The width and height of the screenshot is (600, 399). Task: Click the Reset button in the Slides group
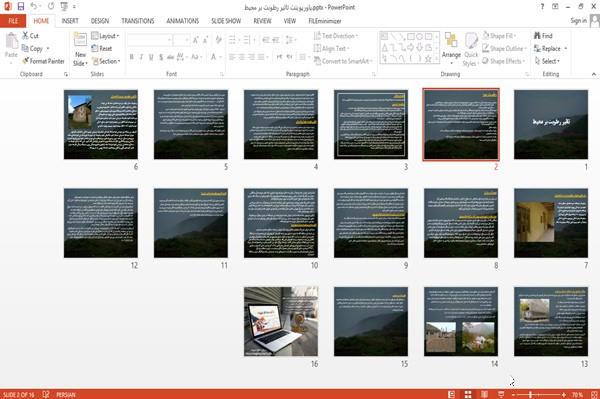coord(102,49)
